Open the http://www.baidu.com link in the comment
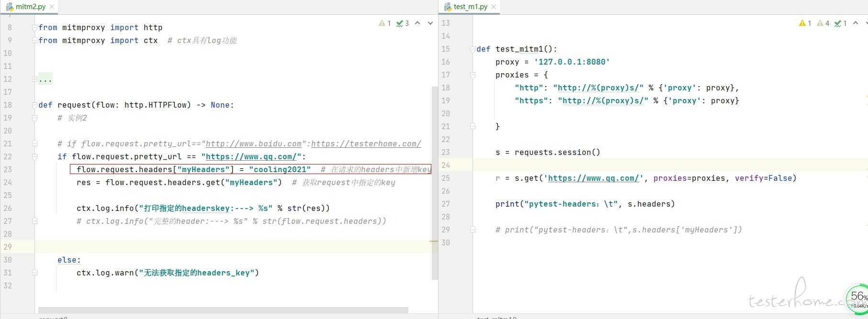This screenshot has height=319, width=868. (x=254, y=143)
